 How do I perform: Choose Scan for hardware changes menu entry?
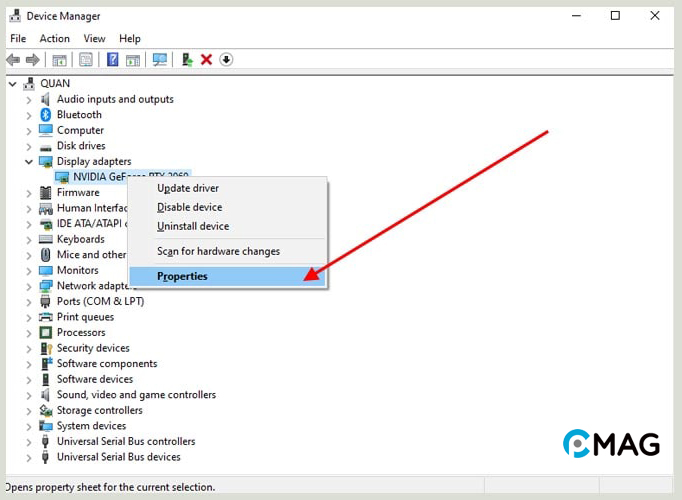(x=227, y=251)
